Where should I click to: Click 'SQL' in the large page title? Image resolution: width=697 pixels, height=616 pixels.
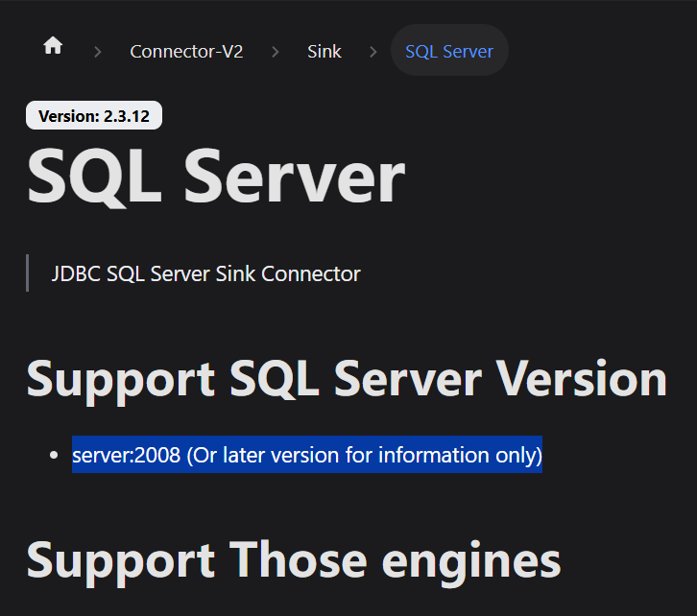tap(94, 177)
